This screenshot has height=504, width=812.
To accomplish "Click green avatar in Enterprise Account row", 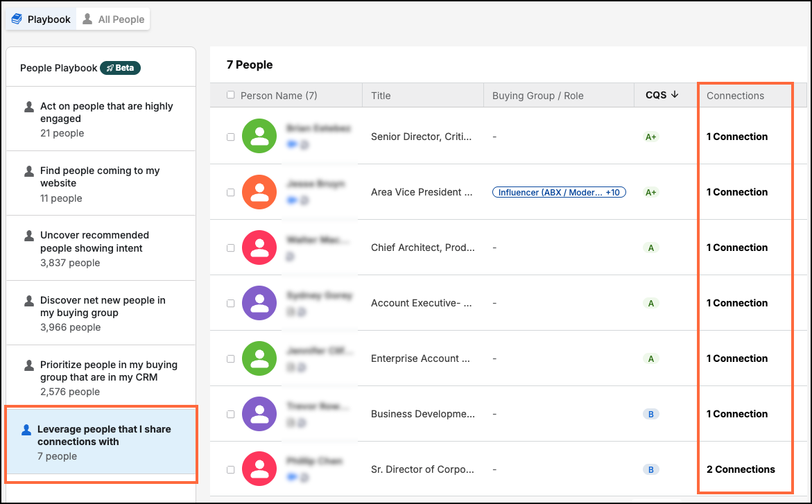I will click(259, 358).
